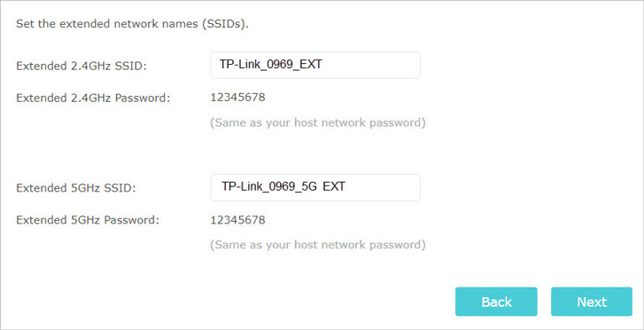Image resolution: width=644 pixels, height=330 pixels.
Task: Select the Extended 5GHz SSID label
Action: [x=76, y=188]
